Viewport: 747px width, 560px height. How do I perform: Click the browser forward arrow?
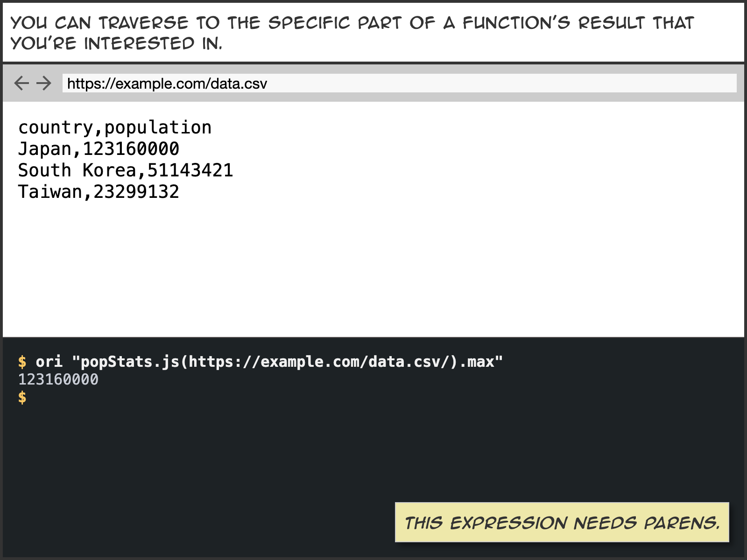(44, 83)
